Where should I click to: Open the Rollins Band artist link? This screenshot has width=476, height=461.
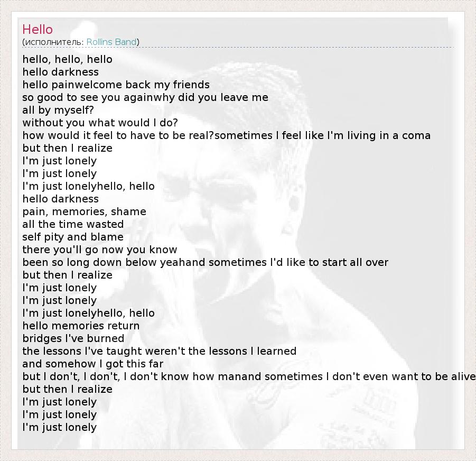(x=111, y=42)
